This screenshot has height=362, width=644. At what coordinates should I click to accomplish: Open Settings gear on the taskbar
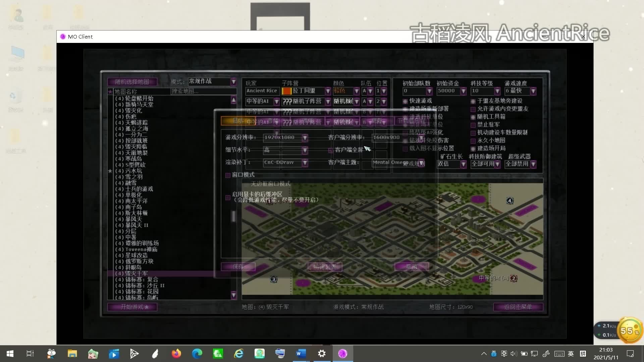click(322, 354)
